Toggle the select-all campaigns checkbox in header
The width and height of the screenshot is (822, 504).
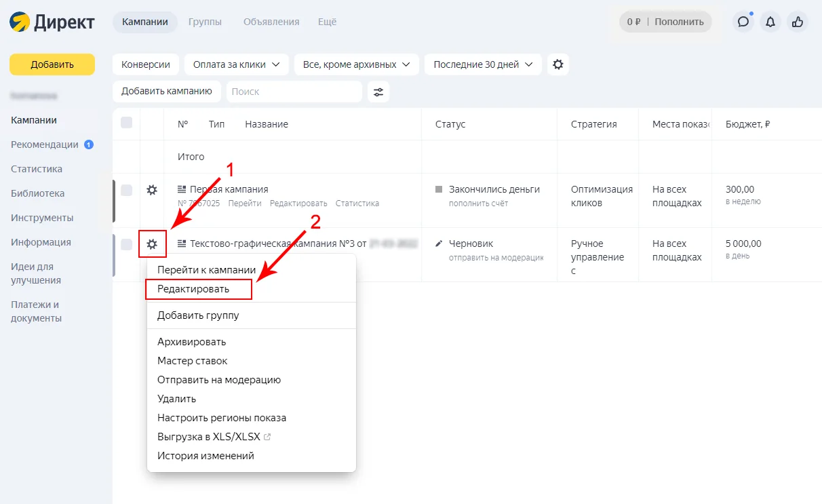(126, 123)
